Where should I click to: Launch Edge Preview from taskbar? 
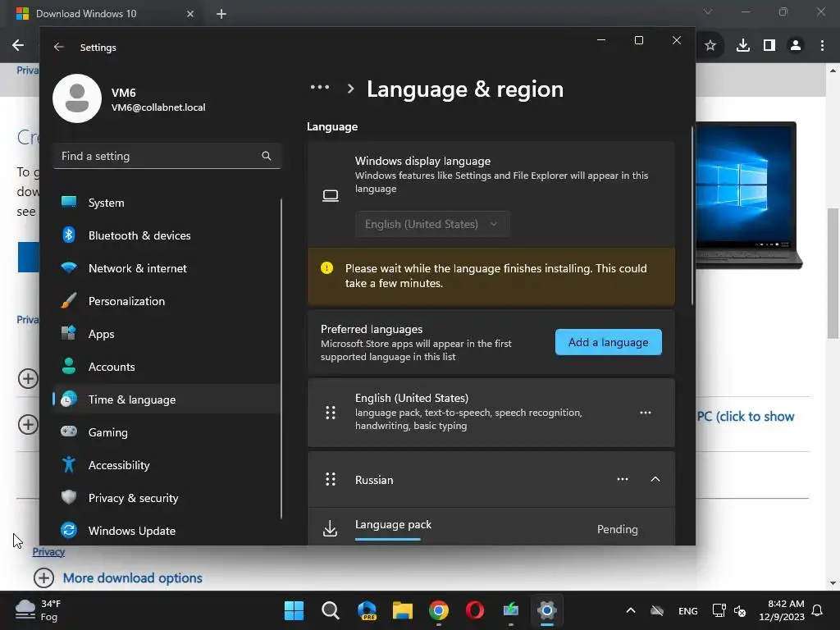[x=367, y=610]
